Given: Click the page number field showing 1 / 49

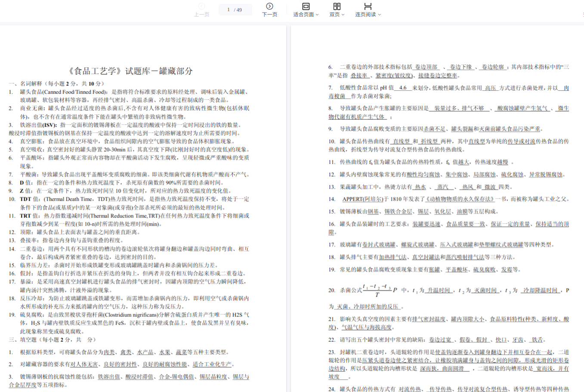Looking at the screenshot, I should (235, 9).
